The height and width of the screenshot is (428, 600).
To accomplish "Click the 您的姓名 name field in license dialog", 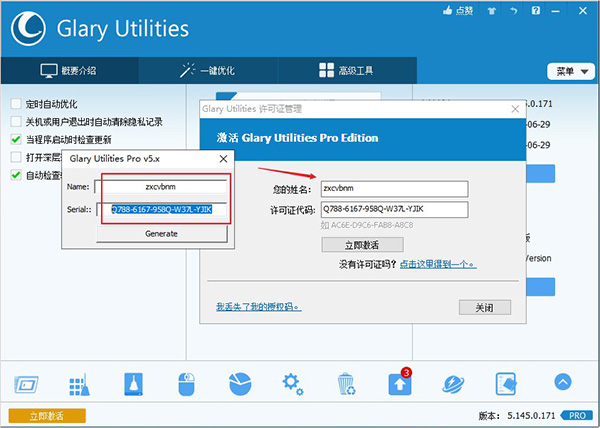I will [x=394, y=189].
